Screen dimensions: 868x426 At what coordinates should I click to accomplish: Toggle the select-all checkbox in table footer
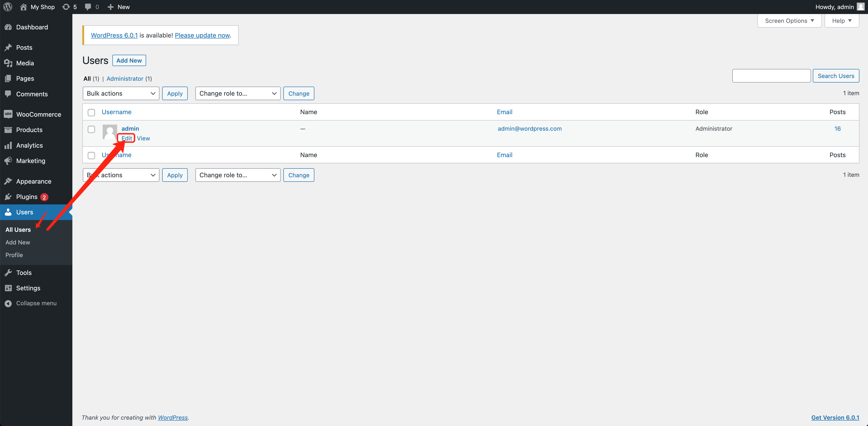[x=91, y=155]
